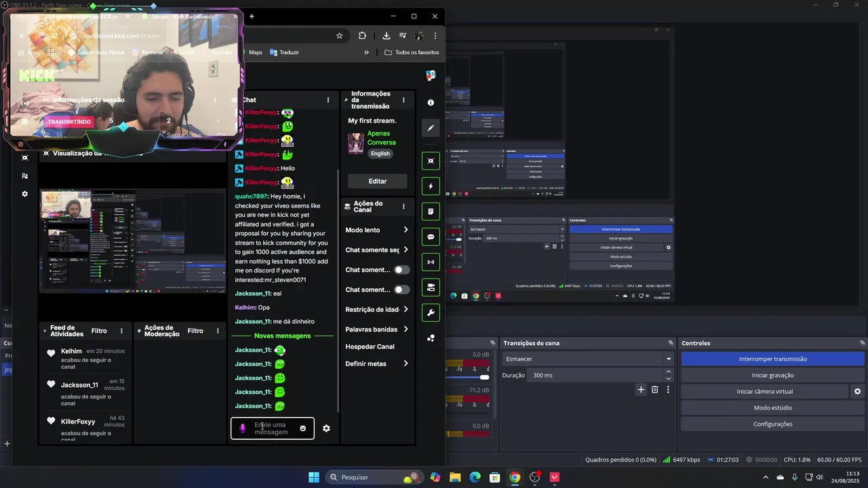Open Traduzir bookmark
This screenshot has width=868, height=488.
[284, 52]
